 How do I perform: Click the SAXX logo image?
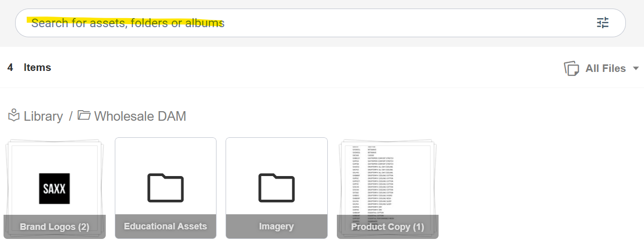point(54,189)
